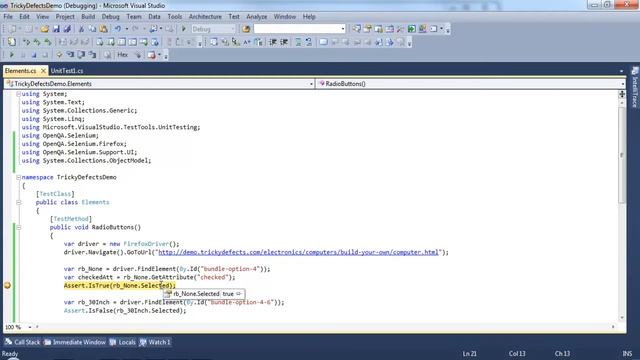This screenshot has height=360, width=640.
Task: Open the Debug menu
Action: click(x=110, y=17)
